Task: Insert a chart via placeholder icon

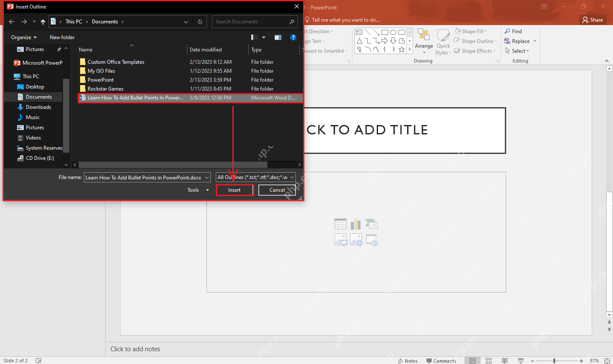Action: click(x=356, y=224)
